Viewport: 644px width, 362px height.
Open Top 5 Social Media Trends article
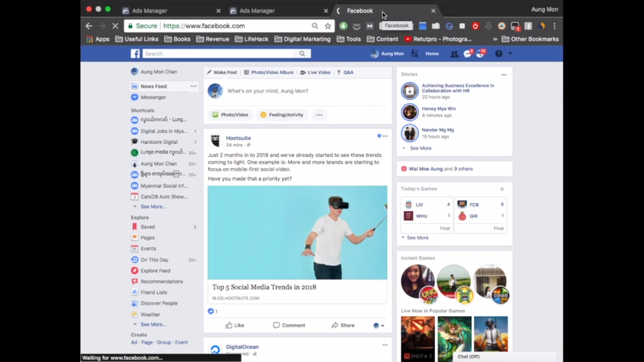coord(264,287)
